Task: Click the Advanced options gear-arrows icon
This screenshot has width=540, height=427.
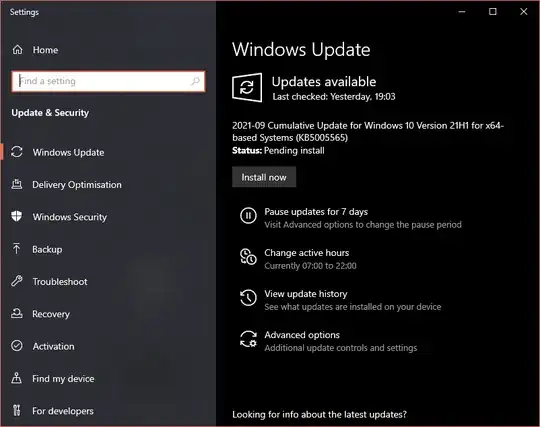Action: (x=248, y=339)
